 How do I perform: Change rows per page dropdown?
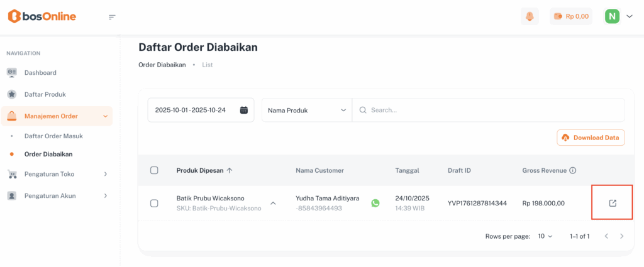[545, 236]
